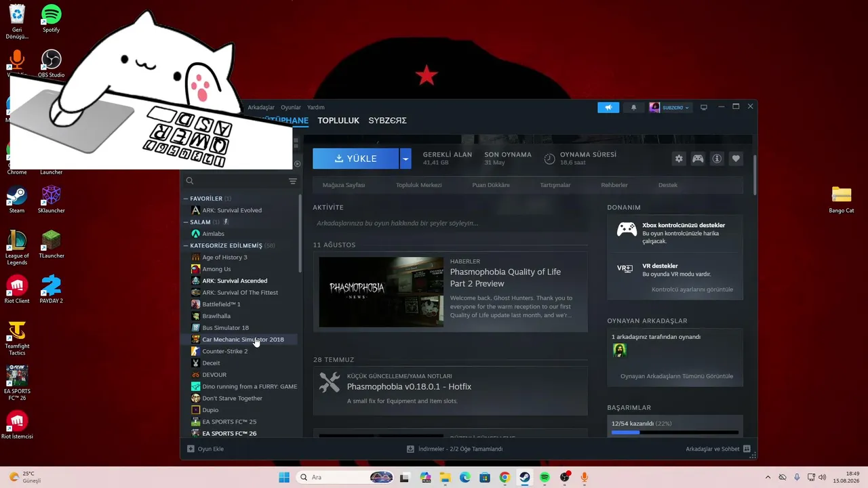Open the SUBZERO account dropdown
This screenshot has height=488, width=868.
pos(669,107)
